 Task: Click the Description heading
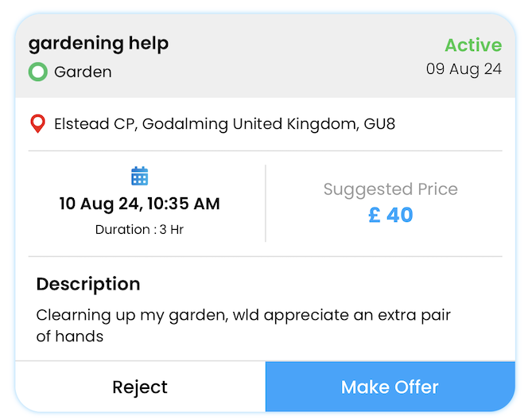pos(88,284)
